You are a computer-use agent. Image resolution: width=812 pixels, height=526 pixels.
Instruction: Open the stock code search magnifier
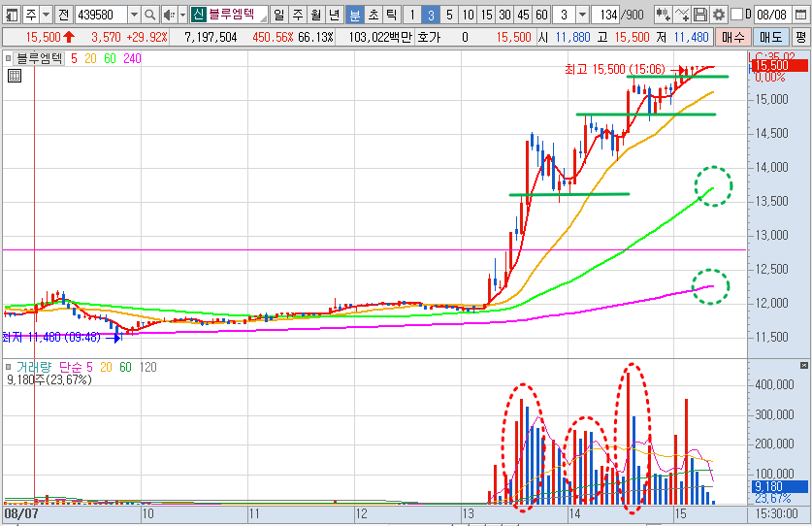tap(149, 15)
